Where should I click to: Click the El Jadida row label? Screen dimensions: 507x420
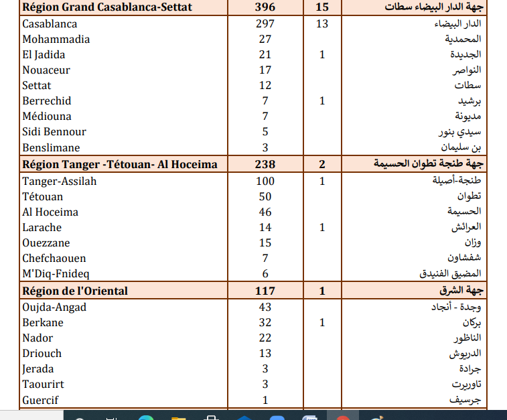(44, 54)
